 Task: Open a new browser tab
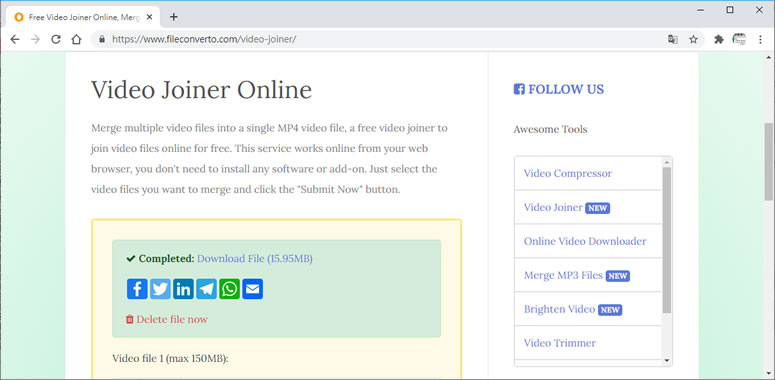tap(173, 17)
